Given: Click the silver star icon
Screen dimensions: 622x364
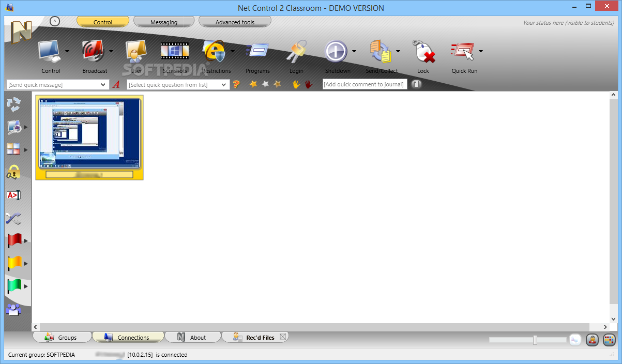Looking at the screenshot, I should tap(265, 84).
